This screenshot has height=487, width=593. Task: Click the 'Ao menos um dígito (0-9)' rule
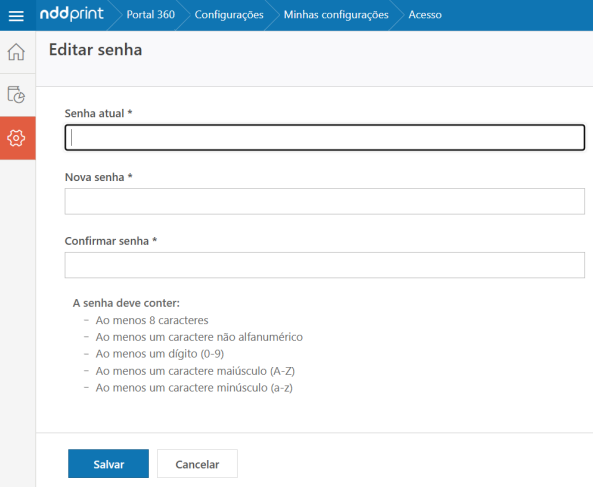160,354
